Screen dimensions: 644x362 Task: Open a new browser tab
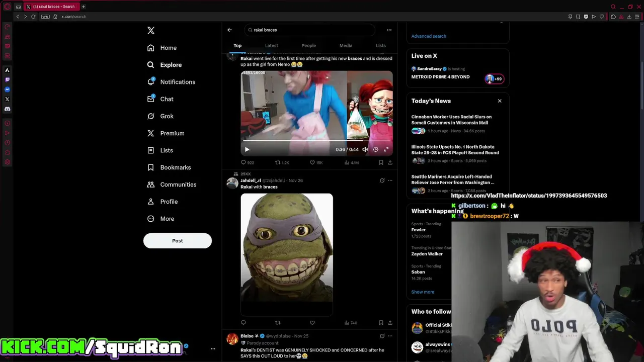(x=84, y=7)
